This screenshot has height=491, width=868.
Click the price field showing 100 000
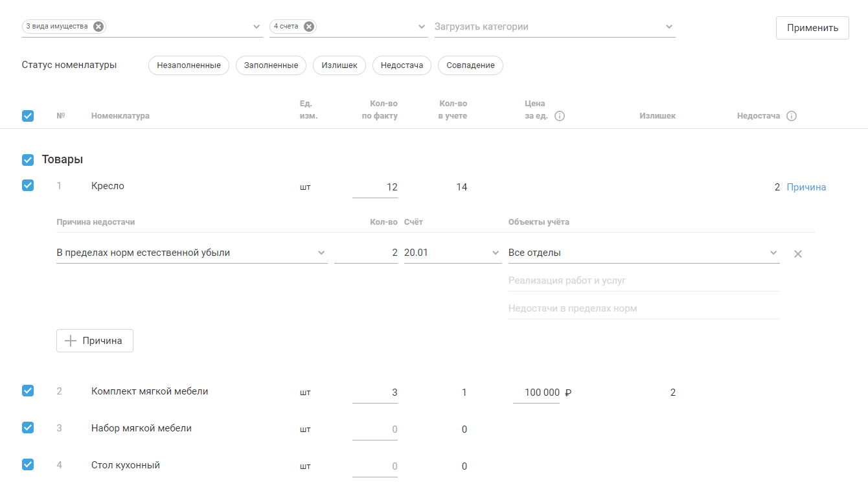point(536,393)
